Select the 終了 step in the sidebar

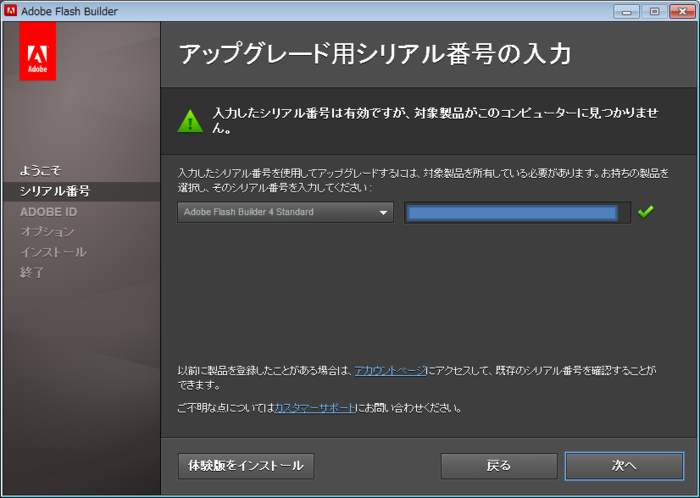tap(32, 272)
